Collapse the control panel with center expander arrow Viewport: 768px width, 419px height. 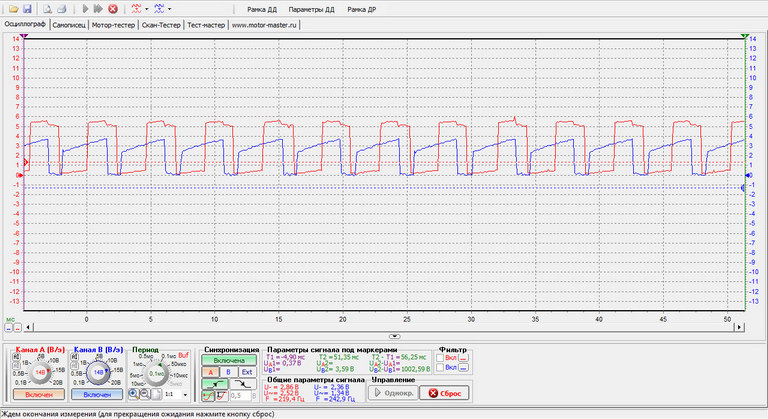pyautogui.click(x=395, y=337)
